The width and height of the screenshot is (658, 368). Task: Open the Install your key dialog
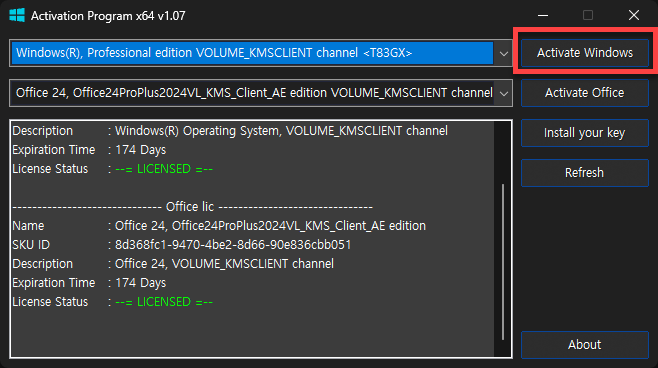coord(585,133)
